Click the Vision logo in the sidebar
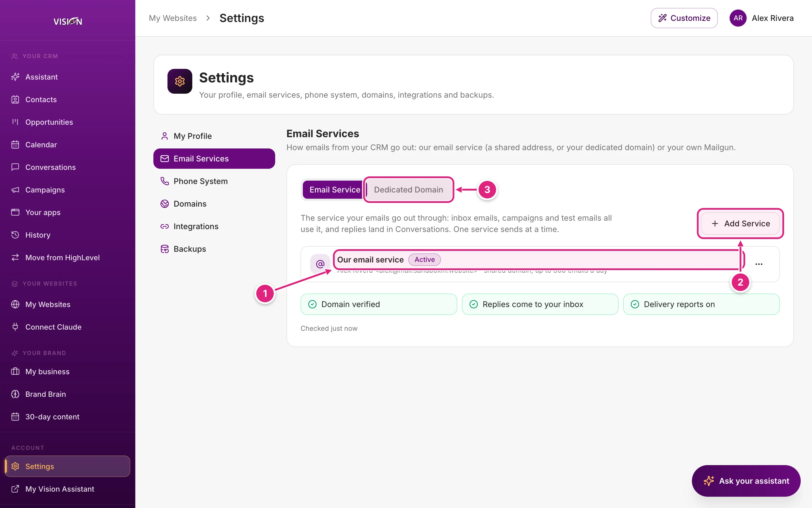Viewport: 812px width, 508px height. coord(68,21)
